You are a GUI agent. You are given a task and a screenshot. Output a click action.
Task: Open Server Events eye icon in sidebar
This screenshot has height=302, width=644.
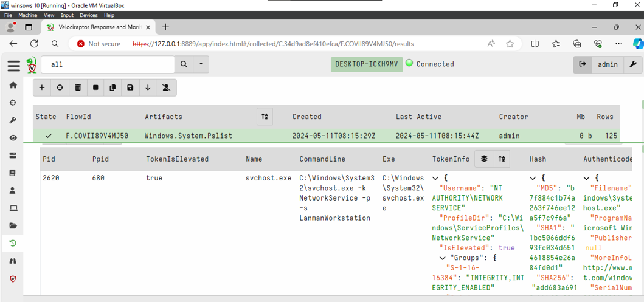click(13, 138)
